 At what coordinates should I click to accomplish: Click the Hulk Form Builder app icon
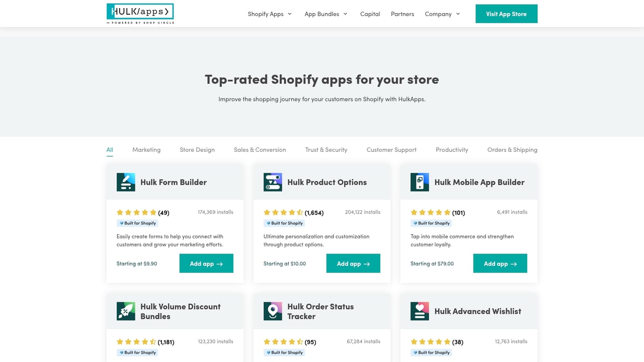126,182
